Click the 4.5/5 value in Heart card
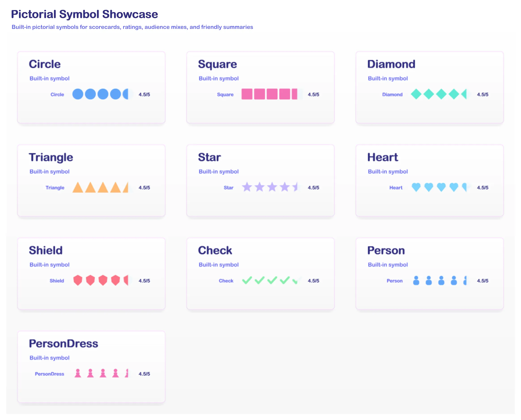Image resolution: width=521 pixels, height=420 pixels. (x=483, y=188)
